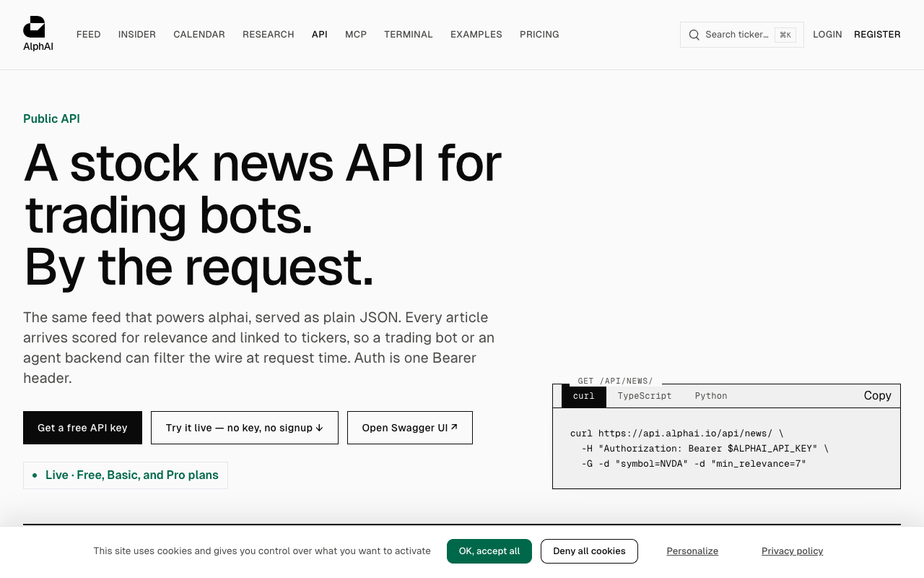
Task: Select the API nav item
Action: point(320,35)
